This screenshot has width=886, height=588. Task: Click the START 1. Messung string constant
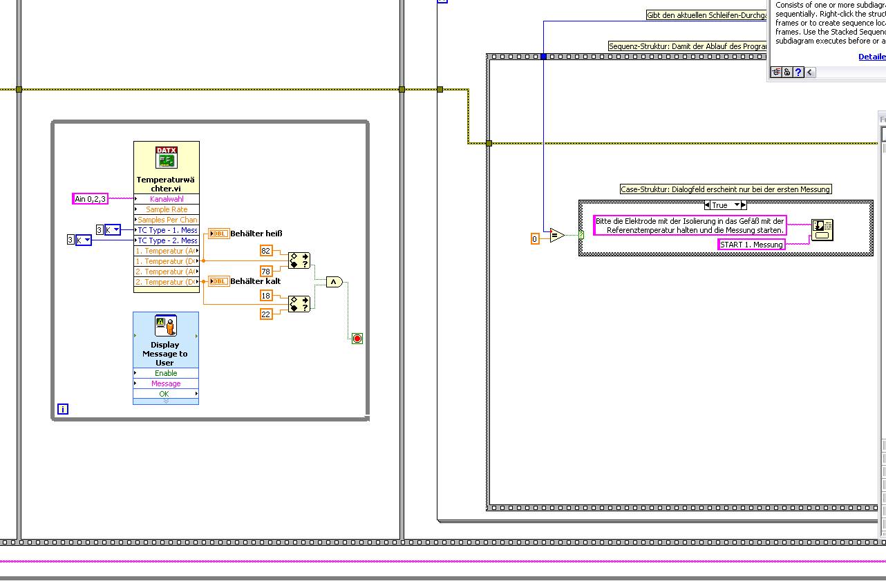751,245
